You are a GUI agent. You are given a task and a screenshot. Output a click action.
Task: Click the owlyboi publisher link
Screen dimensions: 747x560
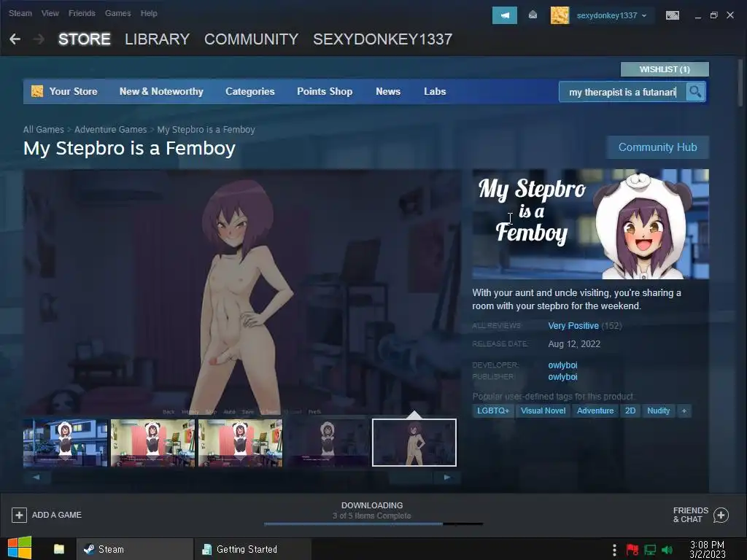(562, 377)
